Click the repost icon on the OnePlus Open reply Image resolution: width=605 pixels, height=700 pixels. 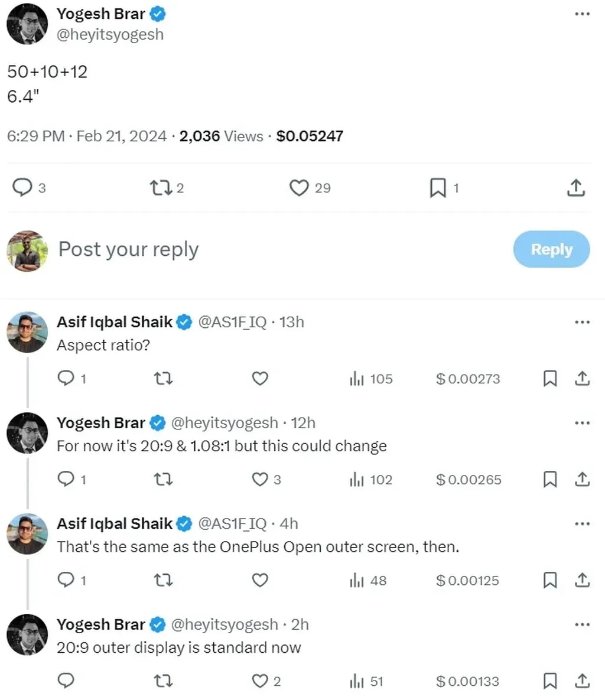click(x=164, y=580)
